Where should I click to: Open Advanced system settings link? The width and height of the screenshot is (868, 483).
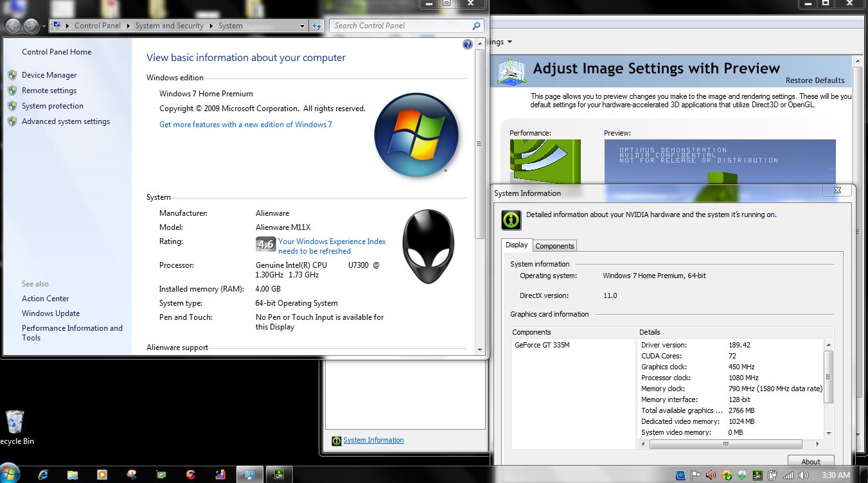66,121
